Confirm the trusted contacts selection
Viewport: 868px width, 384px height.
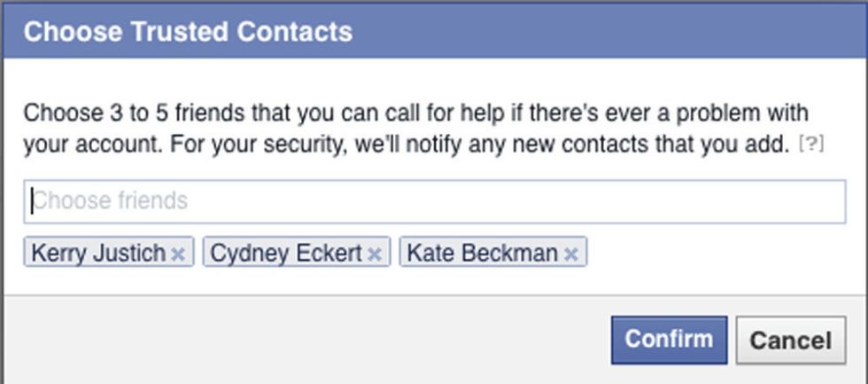click(x=669, y=340)
